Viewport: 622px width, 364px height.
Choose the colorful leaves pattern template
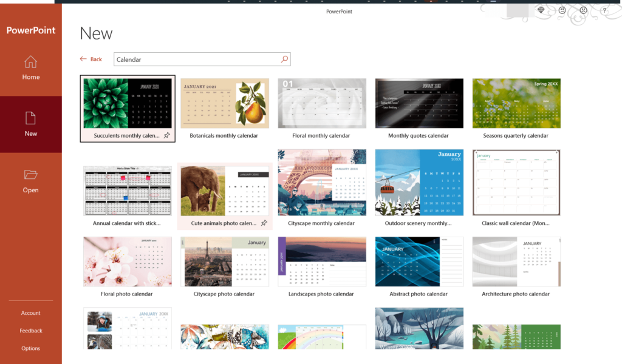(225, 337)
